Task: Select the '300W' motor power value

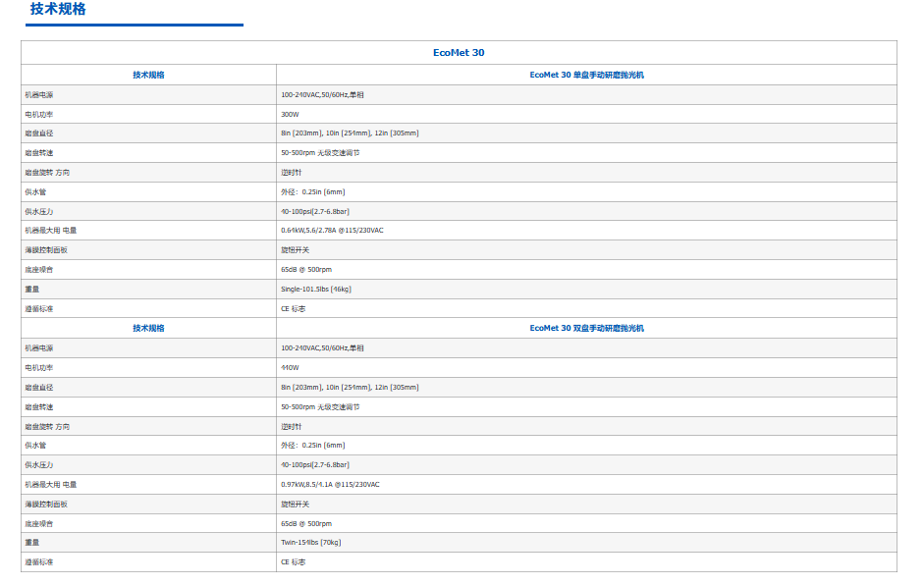Action: pos(290,114)
